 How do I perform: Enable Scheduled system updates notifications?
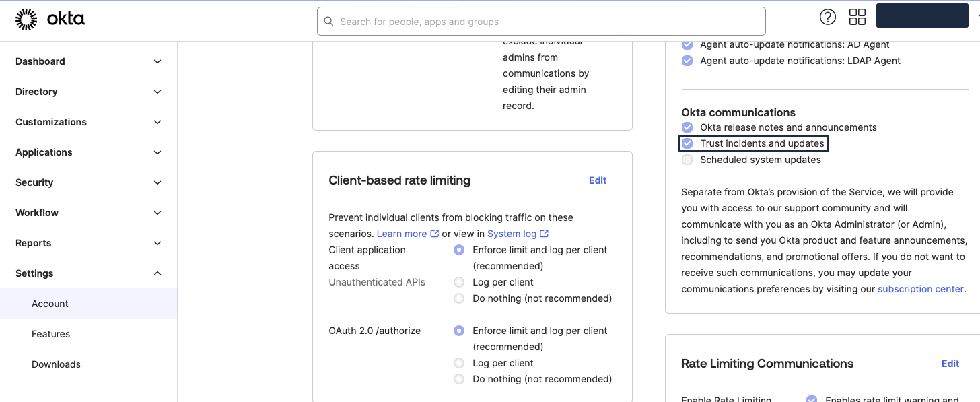(687, 160)
